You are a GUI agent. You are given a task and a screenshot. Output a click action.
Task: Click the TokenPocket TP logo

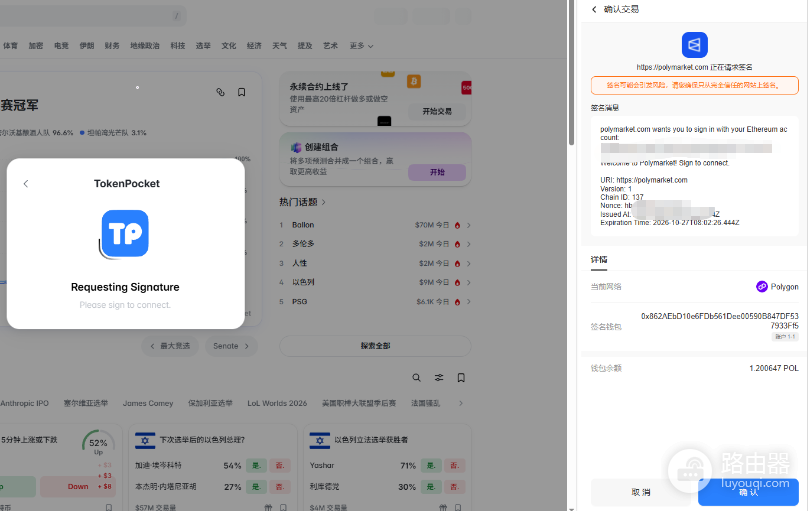125,233
